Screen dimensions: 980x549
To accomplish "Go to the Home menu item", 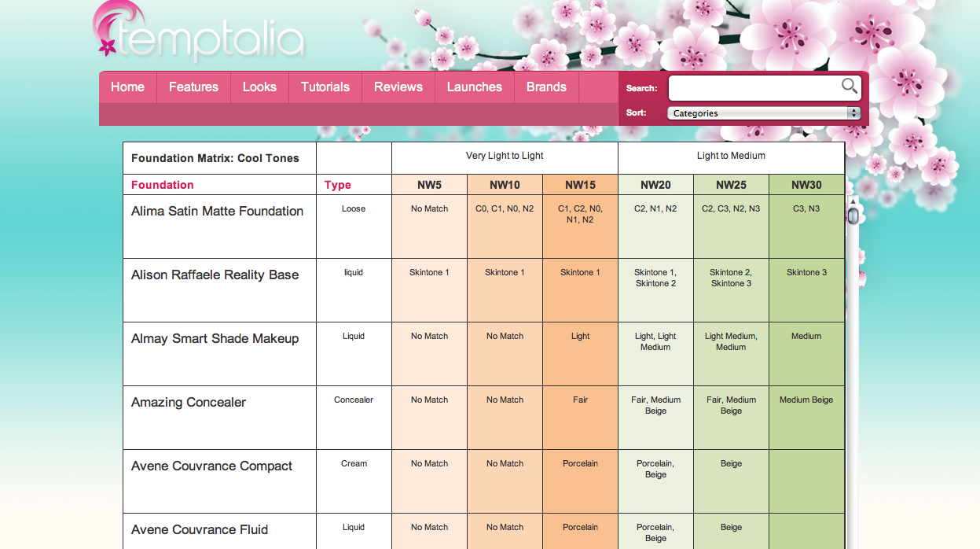I will pos(127,87).
